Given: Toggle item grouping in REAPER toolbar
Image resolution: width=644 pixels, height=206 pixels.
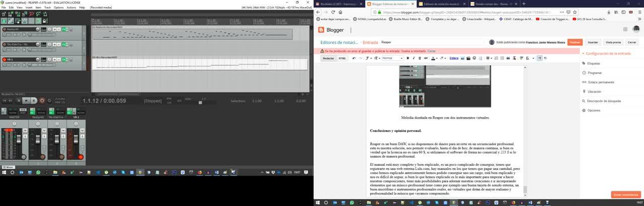Looking at the screenshot, I should pyautogui.click(x=11, y=21).
